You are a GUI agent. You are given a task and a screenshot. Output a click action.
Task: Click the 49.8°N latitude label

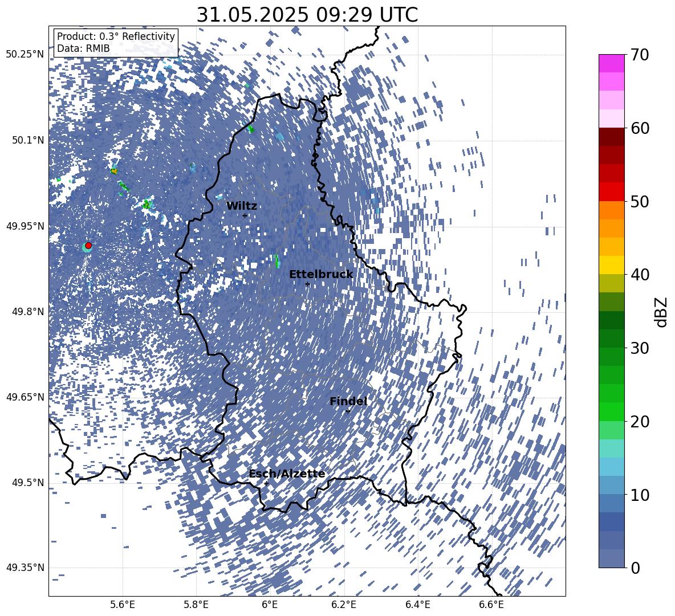coord(28,312)
